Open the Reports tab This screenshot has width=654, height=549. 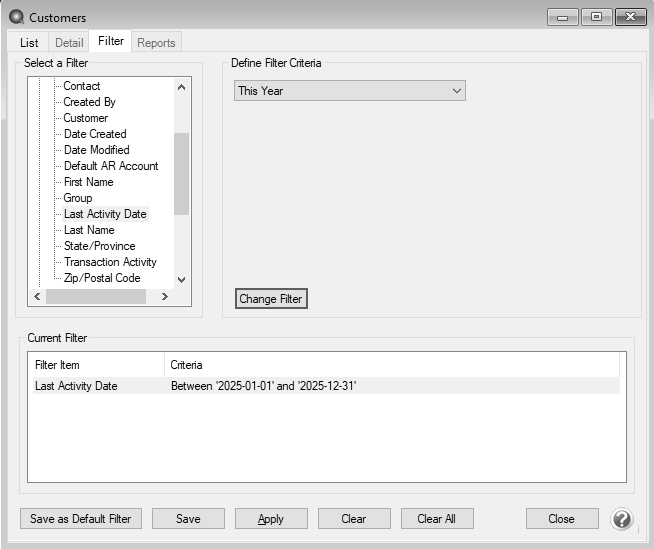coord(156,42)
